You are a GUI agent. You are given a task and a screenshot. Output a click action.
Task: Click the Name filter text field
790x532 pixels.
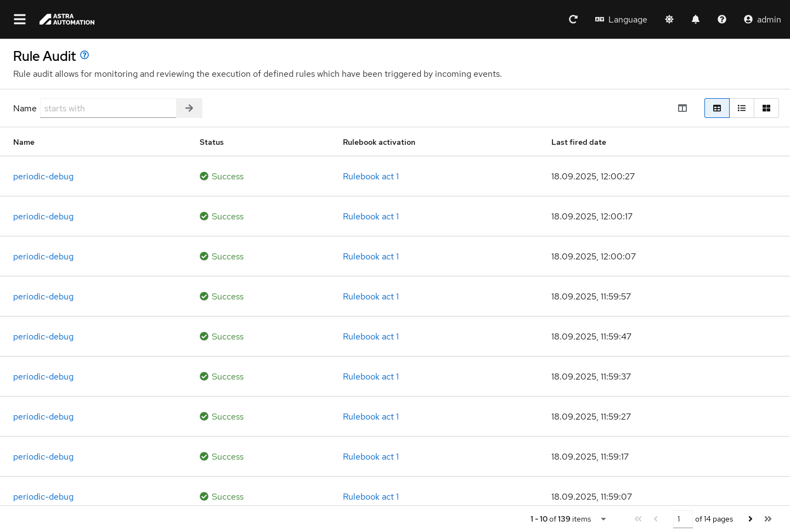[108, 108]
